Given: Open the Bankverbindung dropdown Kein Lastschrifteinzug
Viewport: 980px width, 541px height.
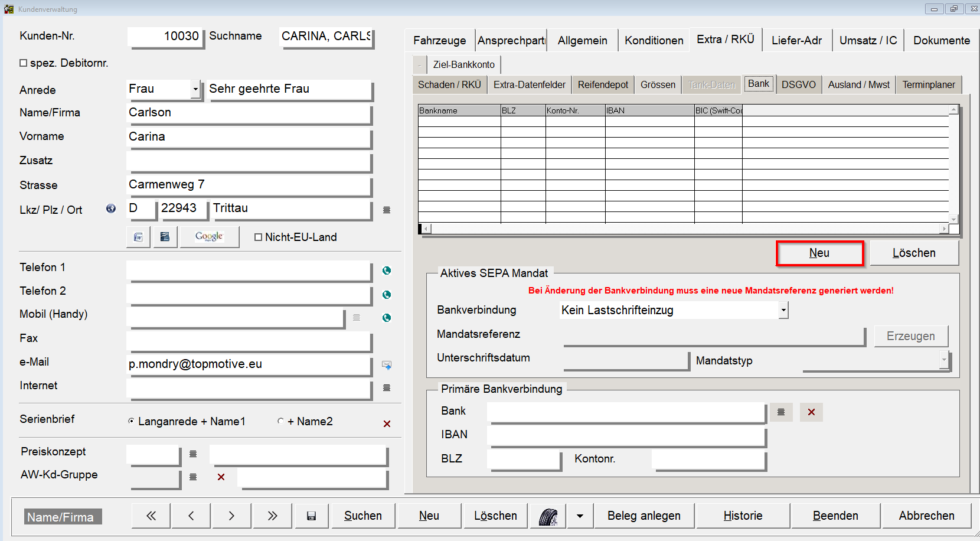Looking at the screenshot, I should 783,310.
